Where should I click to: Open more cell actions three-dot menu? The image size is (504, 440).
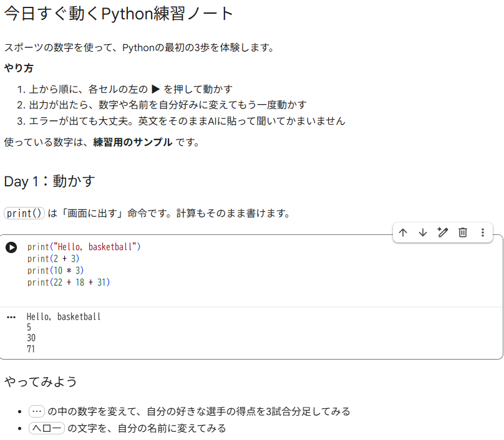482,232
